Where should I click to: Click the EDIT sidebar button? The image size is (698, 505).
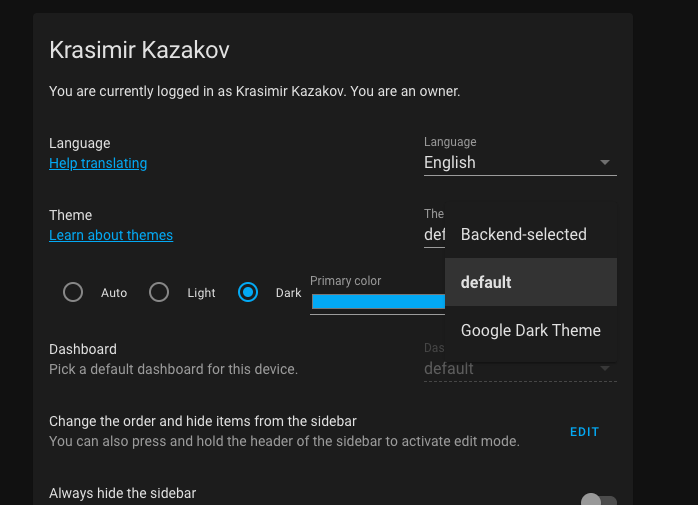point(584,432)
